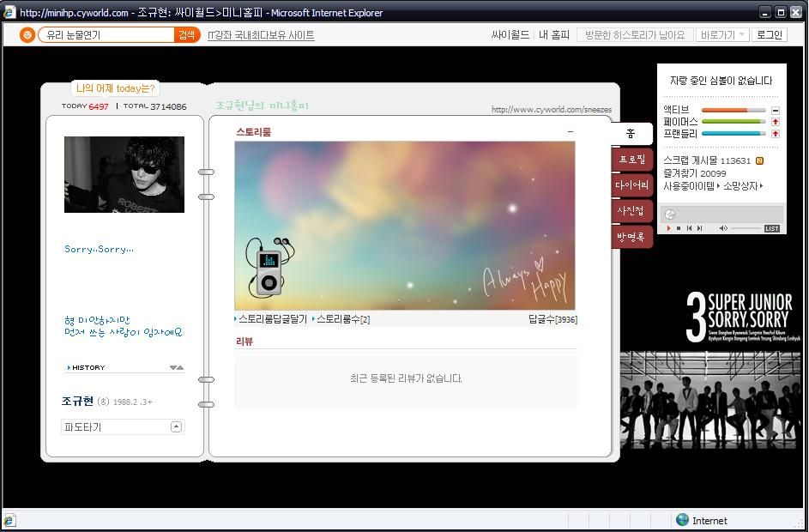809x532 pixels.
Task: Click the blue 프랜들리 progress bar
Action: [734, 134]
